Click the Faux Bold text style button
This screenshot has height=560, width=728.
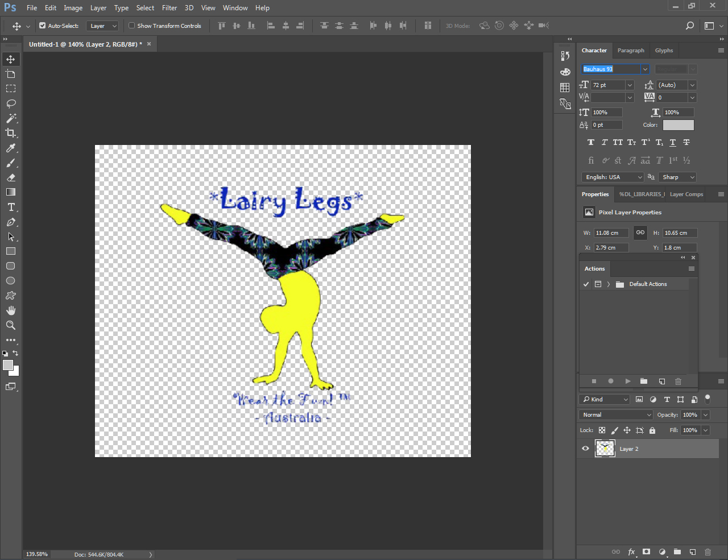[591, 143]
